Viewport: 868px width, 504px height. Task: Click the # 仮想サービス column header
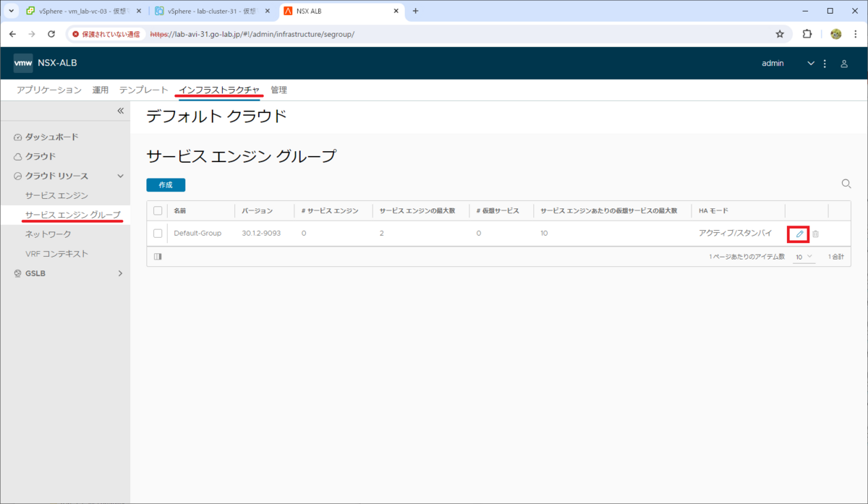point(498,210)
